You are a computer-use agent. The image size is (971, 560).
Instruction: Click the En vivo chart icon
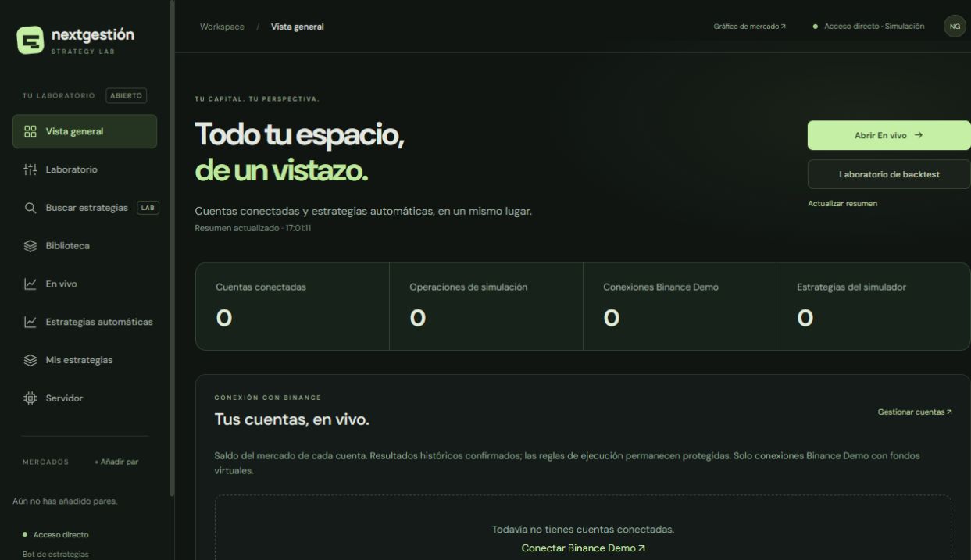(x=30, y=284)
